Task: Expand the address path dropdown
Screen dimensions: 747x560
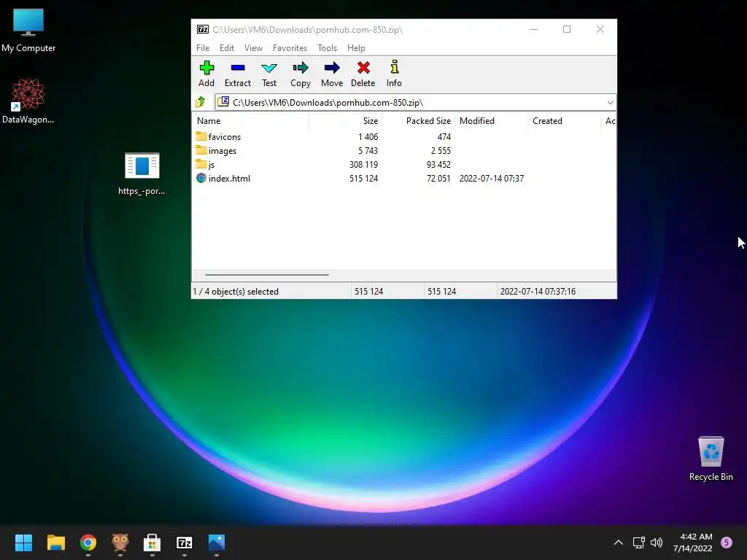Action: point(611,102)
